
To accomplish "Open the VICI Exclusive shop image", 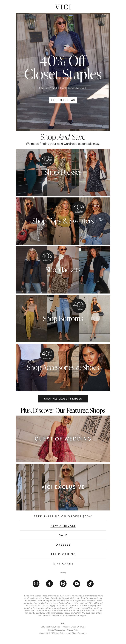I will (63, 487).
